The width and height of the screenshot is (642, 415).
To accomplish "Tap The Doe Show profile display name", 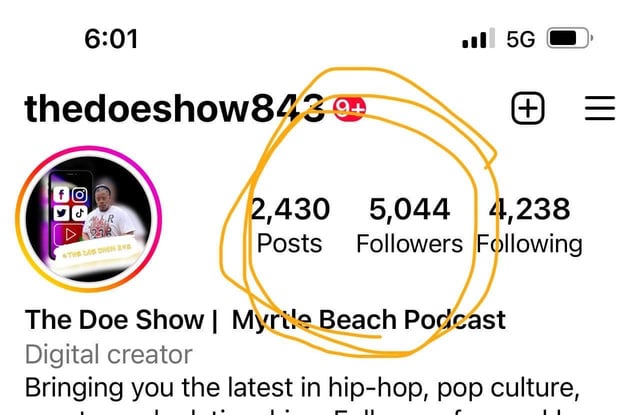I will click(x=114, y=320).
